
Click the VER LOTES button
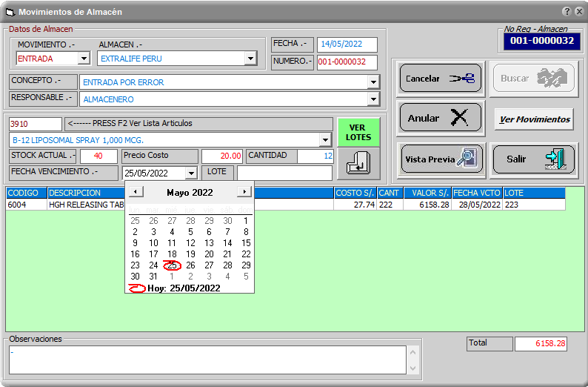pos(358,133)
